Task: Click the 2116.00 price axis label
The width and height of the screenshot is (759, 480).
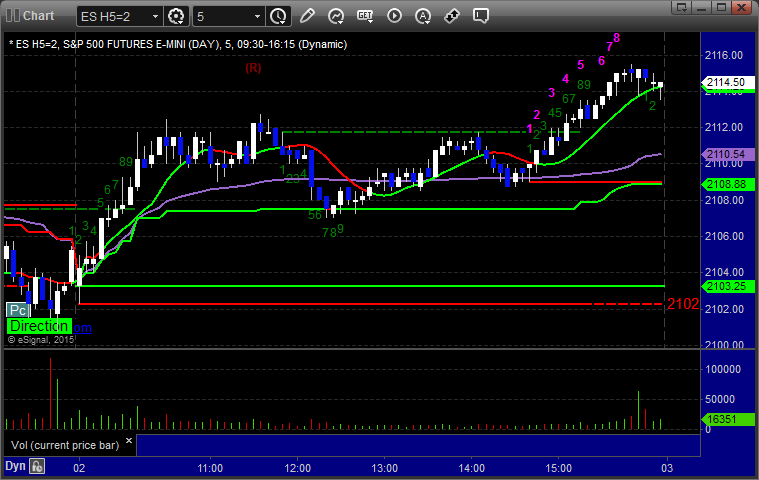Action: 724,55
